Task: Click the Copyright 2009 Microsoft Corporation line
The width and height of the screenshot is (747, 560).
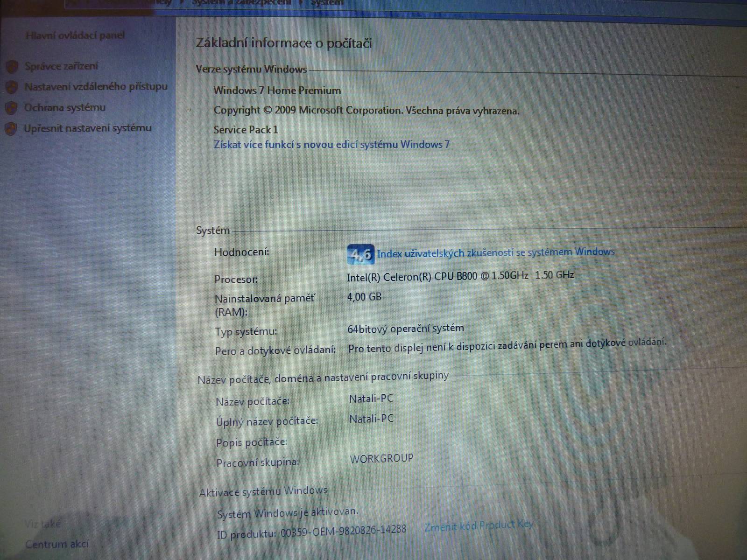Action: tap(366, 111)
